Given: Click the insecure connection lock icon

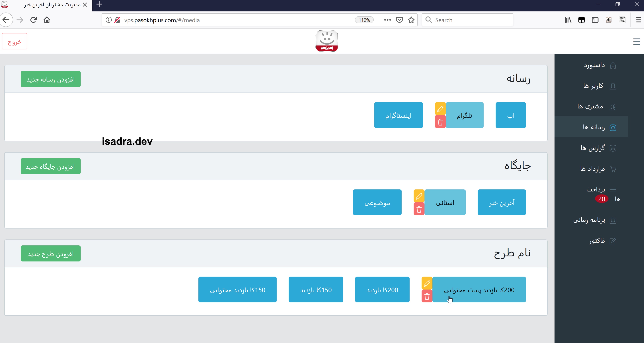Looking at the screenshot, I should [x=117, y=20].
